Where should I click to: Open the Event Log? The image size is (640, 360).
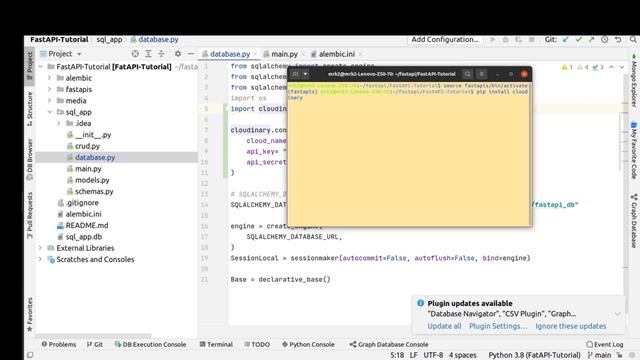point(605,344)
